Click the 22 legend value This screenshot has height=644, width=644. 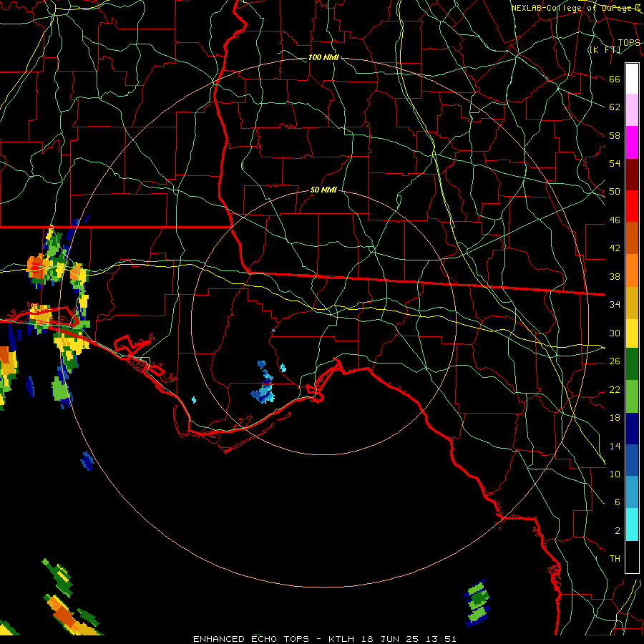(x=615, y=389)
